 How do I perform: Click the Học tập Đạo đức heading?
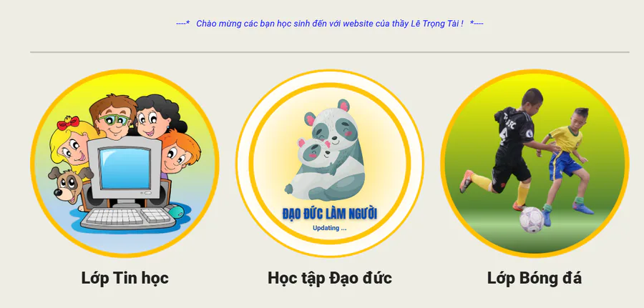[x=329, y=278]
